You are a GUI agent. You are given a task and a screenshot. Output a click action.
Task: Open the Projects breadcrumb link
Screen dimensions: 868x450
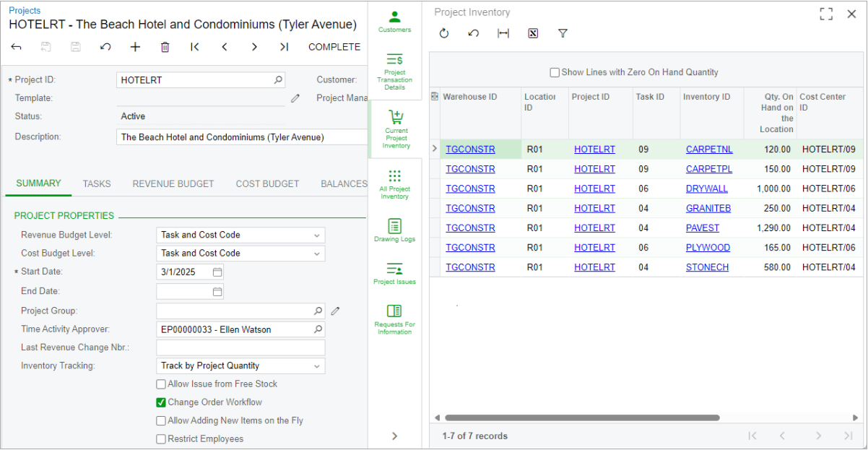25,11
